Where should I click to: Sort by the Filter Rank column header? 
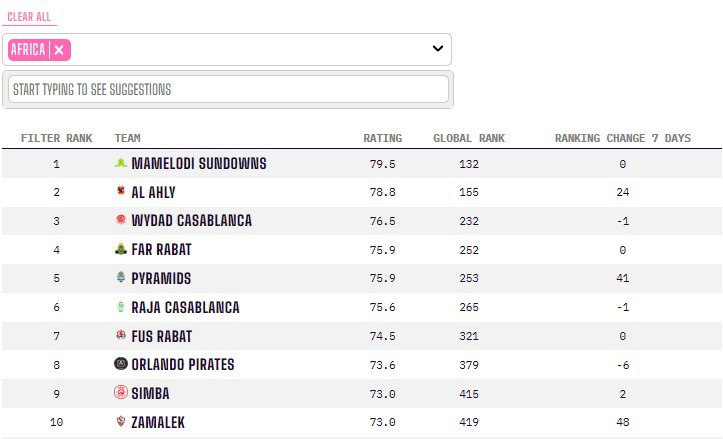click(56, 138)
